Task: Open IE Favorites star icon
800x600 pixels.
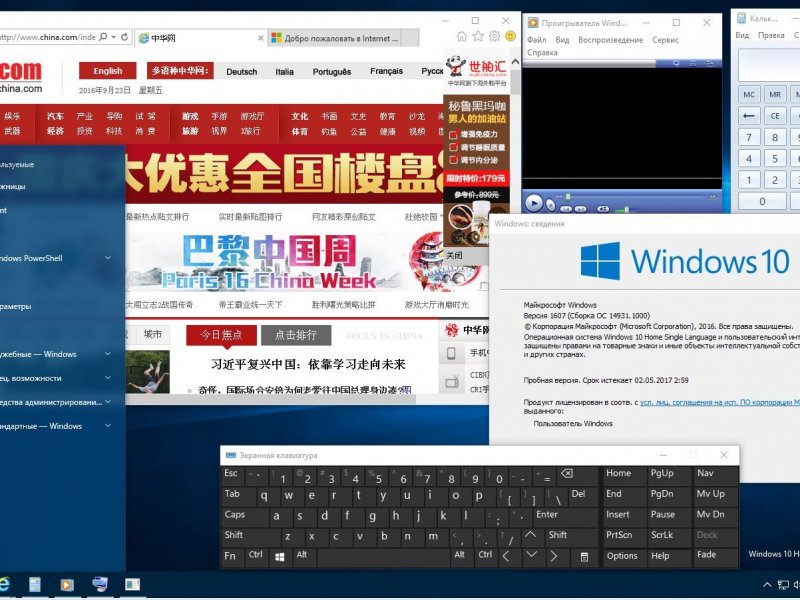Action: pos(478,36)
